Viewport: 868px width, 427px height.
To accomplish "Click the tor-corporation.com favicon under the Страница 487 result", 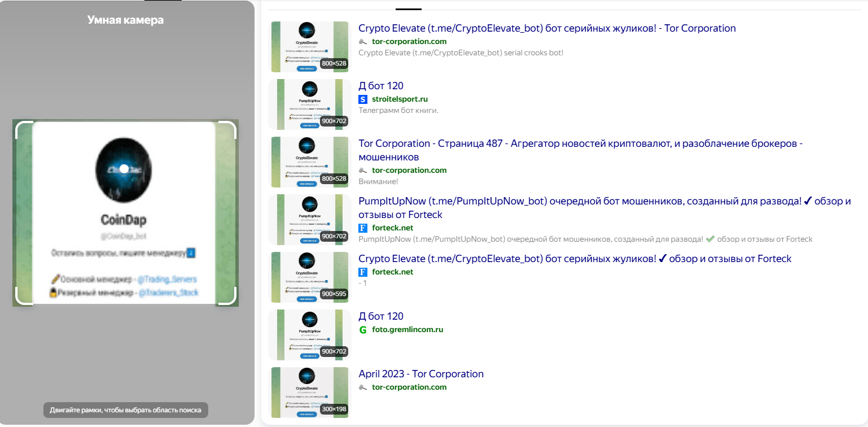I will point(363,171).
